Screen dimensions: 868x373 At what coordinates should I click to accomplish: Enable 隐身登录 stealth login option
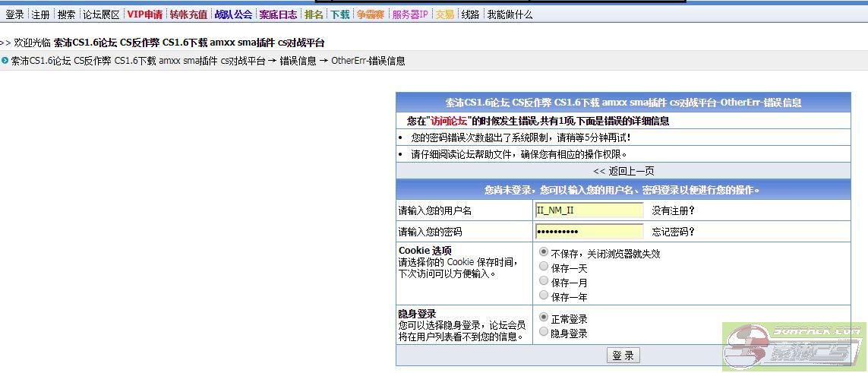(544, 332)
